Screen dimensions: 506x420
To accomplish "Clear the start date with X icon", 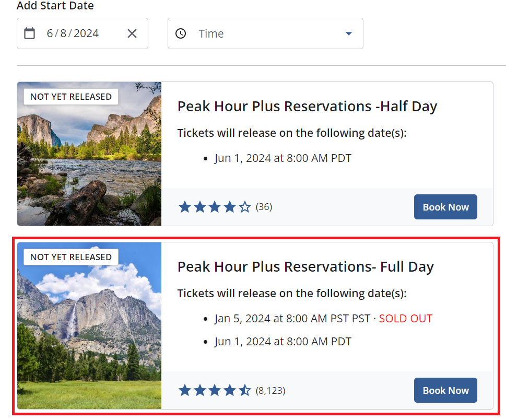I will pyautogui.click(x=132, y=33).
